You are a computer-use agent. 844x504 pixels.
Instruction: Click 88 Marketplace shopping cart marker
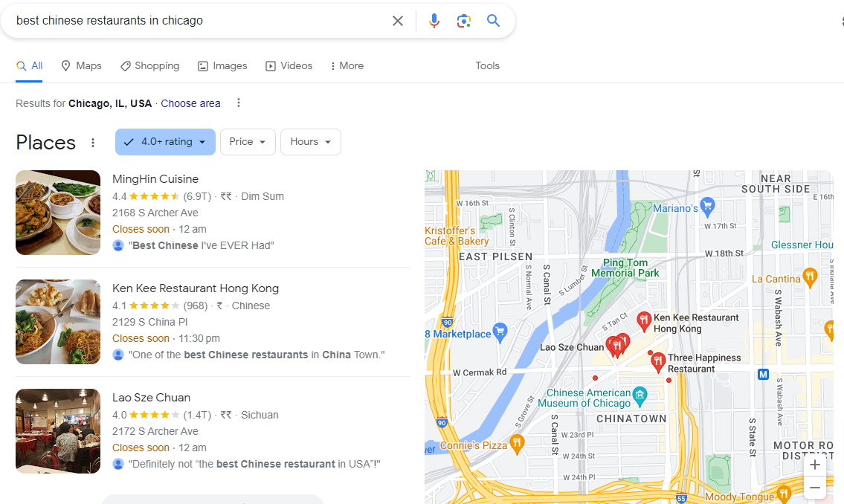pyautogui.click(x=500, y=332)
